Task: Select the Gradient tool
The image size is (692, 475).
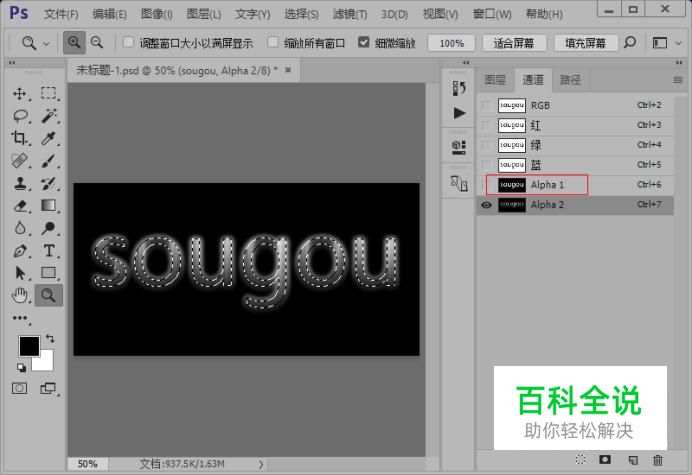Action: (x=49, y=205)
